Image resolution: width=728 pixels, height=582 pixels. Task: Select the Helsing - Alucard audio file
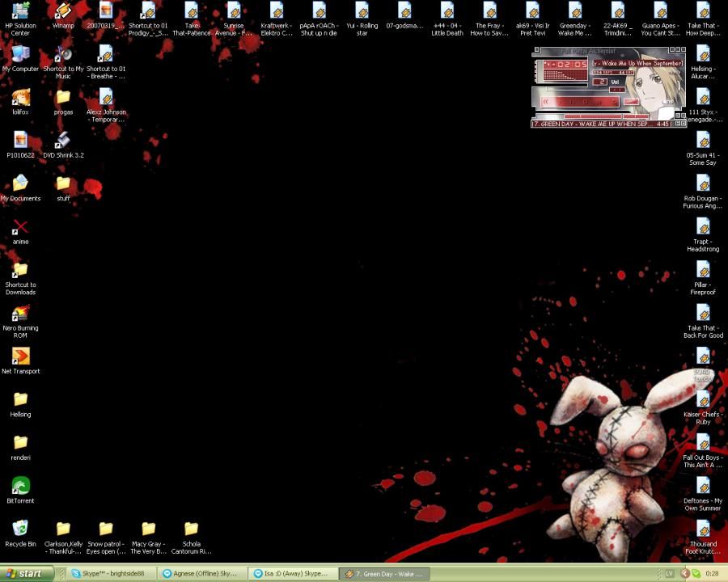703,62
